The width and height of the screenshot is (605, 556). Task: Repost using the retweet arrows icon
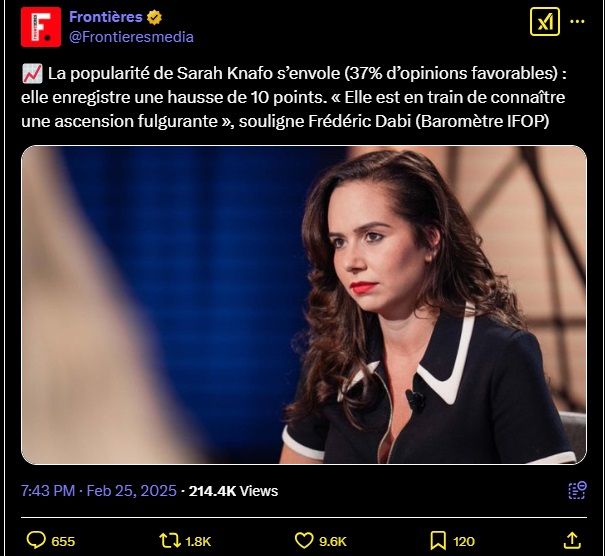point(170,541)
